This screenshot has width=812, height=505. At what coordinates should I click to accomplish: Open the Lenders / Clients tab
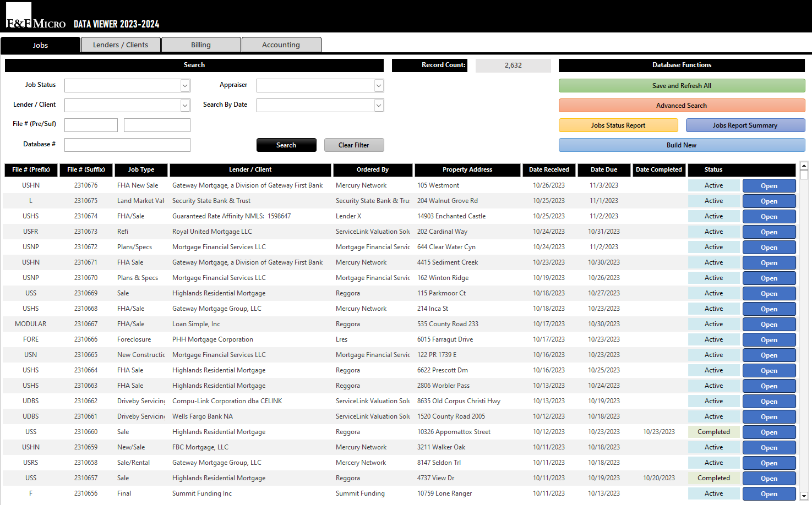121,45
